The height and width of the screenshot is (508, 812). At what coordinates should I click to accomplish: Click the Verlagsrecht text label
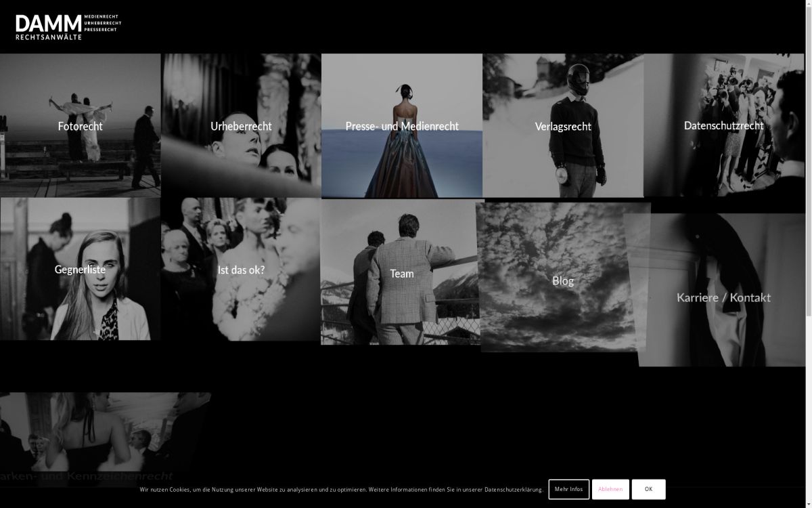(563, 127)
